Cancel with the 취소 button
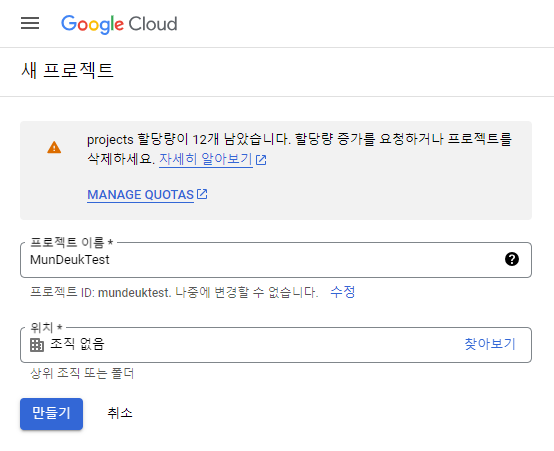The image size is (554, 451). [120, 413]
